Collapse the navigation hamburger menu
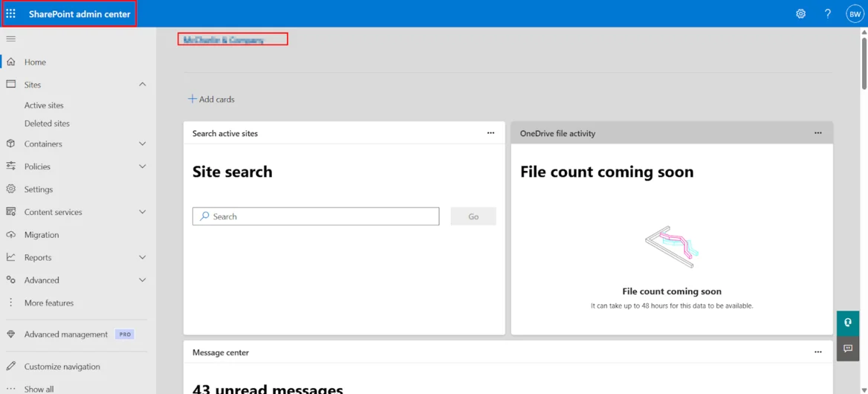Viewport: 868px width, 394px height. coord(10,39)
